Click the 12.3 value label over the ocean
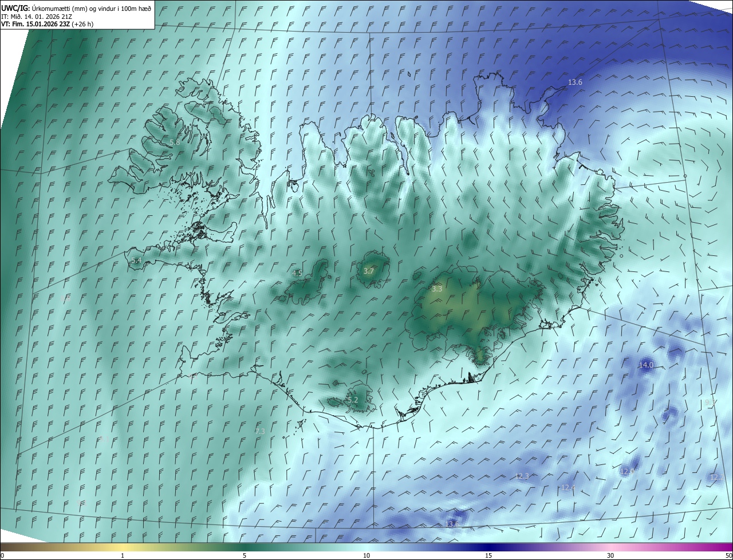This screenshot has width=733, height=560. point(522,476)
